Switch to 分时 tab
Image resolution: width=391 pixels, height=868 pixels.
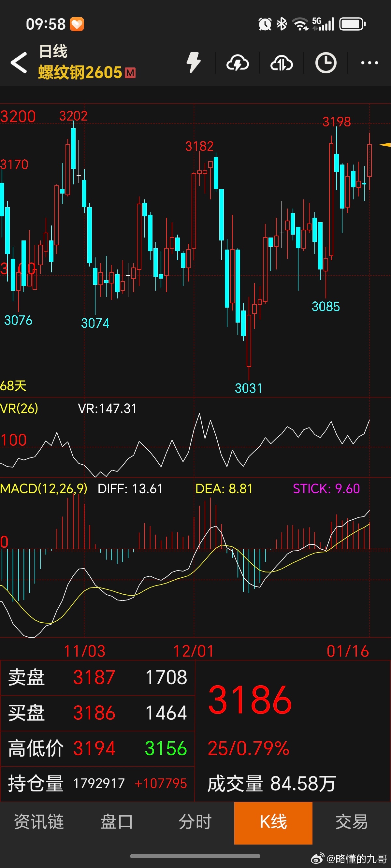tap(195, 821)
